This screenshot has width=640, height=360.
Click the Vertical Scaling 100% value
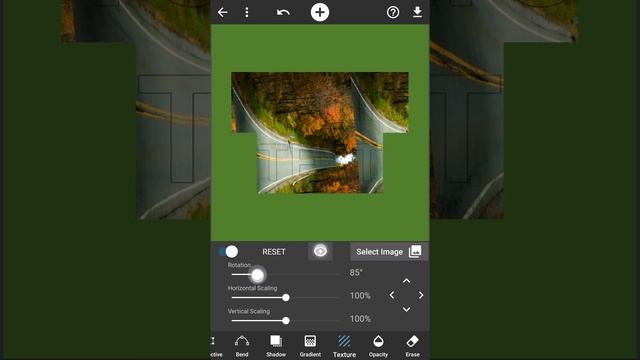[x=360, y=319]
